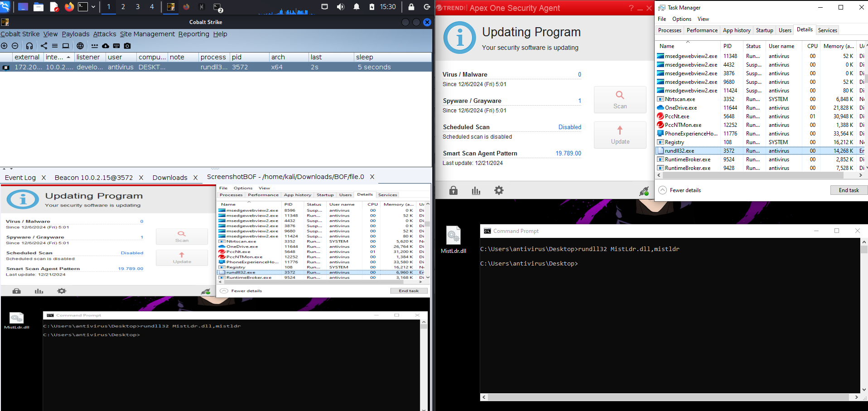868x411 pixels.
Task: Click the Connect (plus) toolbar icon in Cobalt Strike
Action: point(4,46)
